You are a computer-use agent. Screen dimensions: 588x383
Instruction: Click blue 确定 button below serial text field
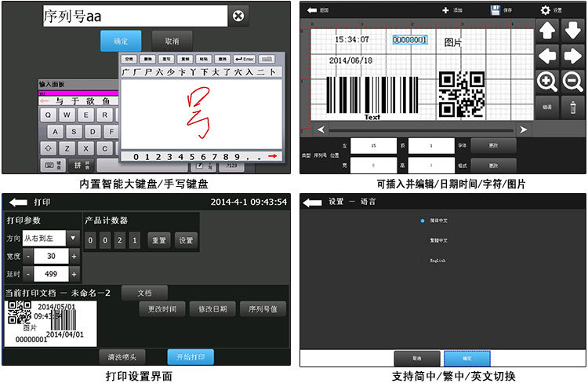tap(121, 41)
